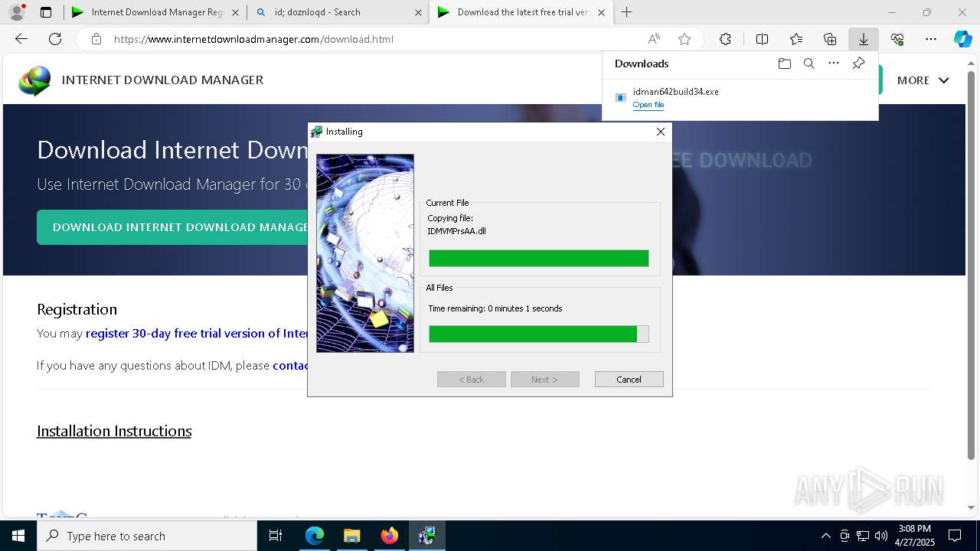Viewport: 980px width, 551px height.
Task: Expand the MORE site menu
Action: [923, 80]
